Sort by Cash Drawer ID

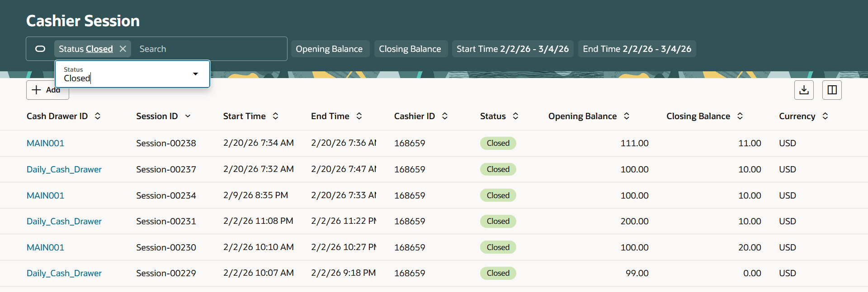point(97,116)
